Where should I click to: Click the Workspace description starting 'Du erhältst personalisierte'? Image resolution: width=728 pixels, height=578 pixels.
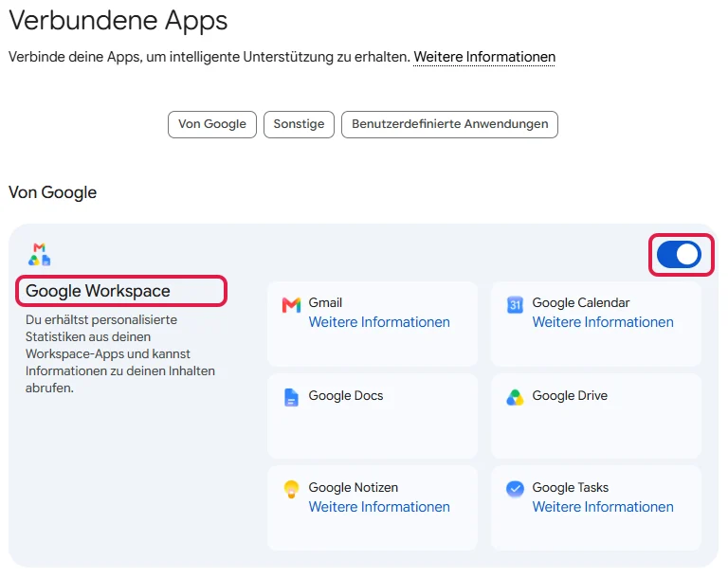(120, 353)
